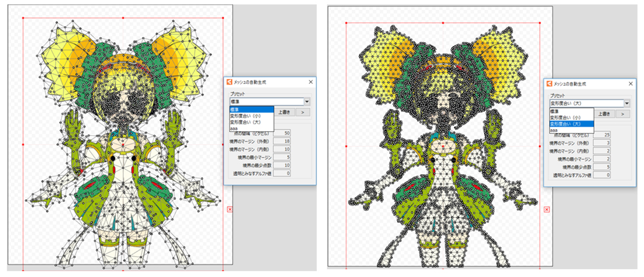Click 透明とみなすアルファ値 field in right dialog
Screen dimensions: 644x277
click(x=602, y=175)
